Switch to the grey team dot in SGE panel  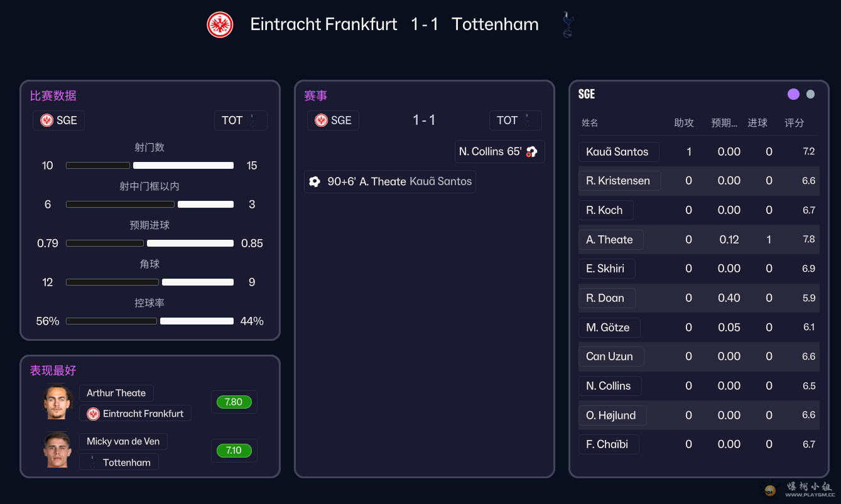(811, 94)
